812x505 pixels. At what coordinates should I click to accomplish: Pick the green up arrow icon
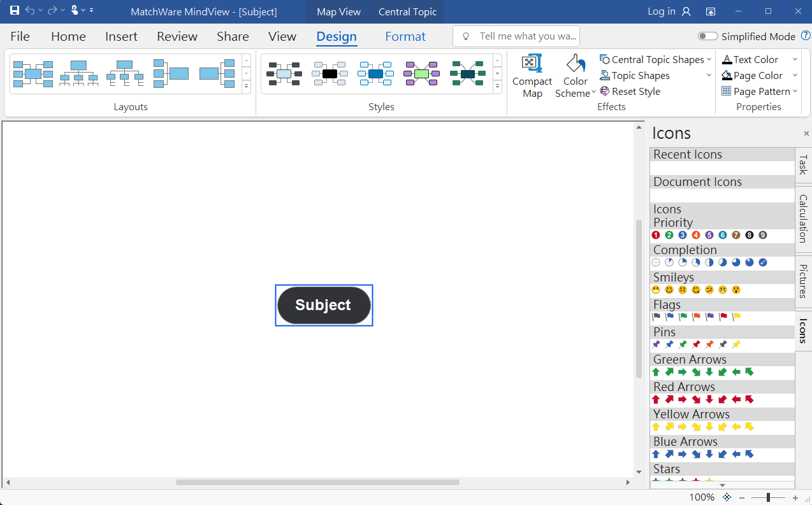(x=656, y=372)
